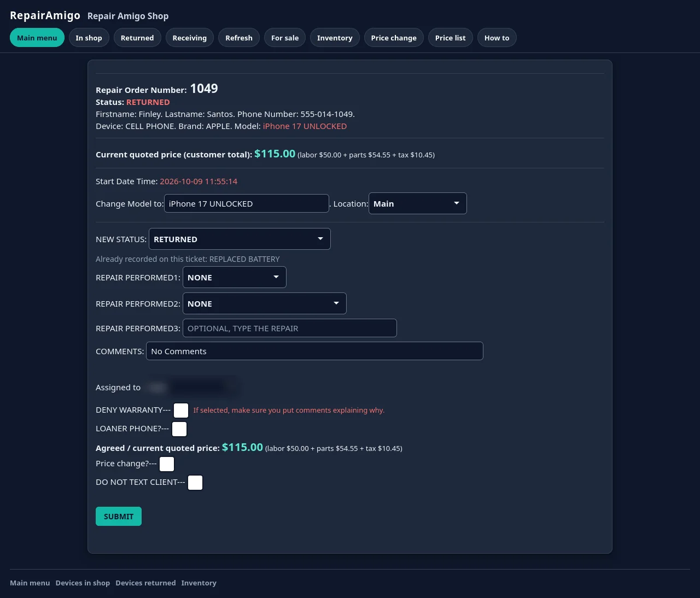The height and width of the screenshot is (598, 700).
Task: Enable the Price change checkbox
Action: tap(167, 464)
